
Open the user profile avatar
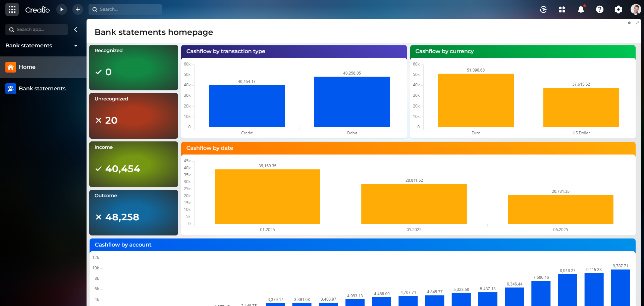coord(636,9)
